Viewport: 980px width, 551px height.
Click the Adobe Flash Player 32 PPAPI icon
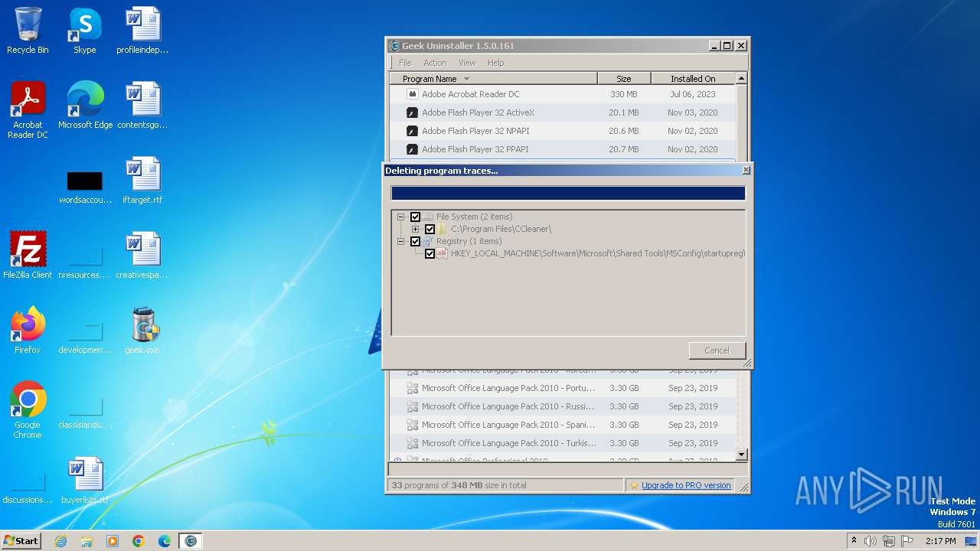(x=413, y=149)
